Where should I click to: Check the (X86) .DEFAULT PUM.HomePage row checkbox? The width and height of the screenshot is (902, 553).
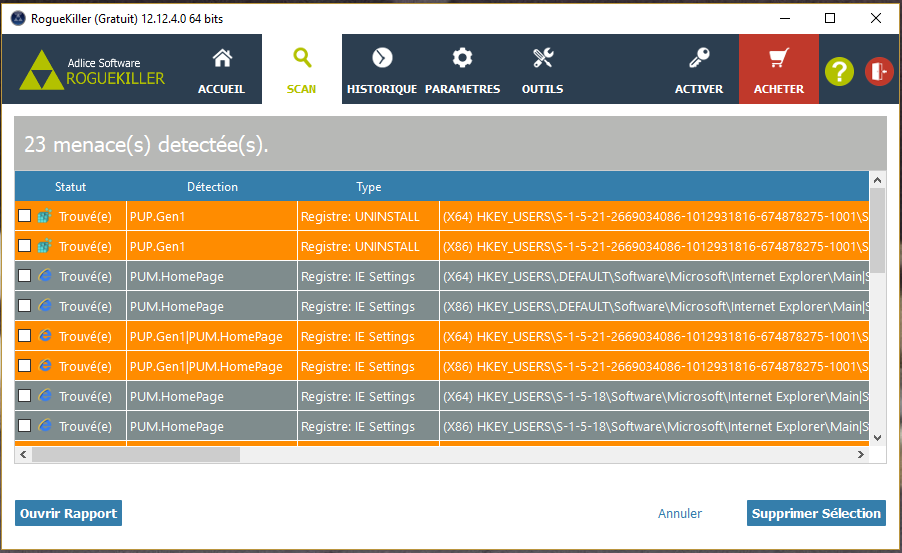(24, 306)
